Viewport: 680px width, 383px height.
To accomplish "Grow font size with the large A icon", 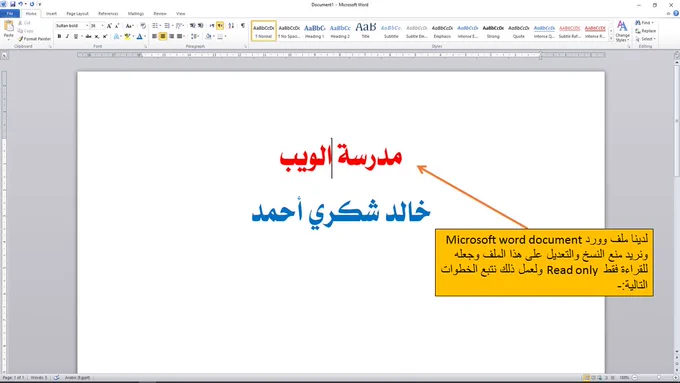I will click(109, 26).
